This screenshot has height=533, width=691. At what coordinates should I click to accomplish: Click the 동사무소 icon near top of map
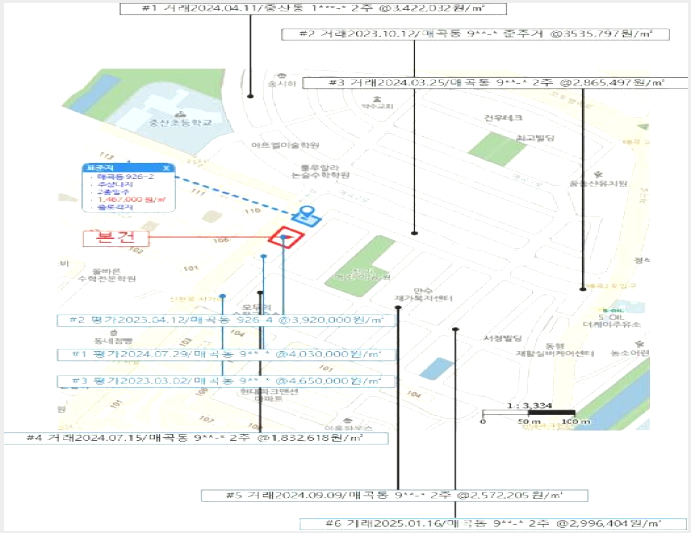pyautogui.click(x=282, y=76)
